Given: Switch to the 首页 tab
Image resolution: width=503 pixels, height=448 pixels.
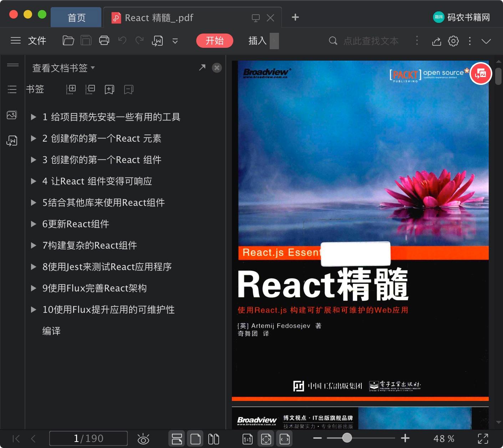Looking at the screenshot, I should pos(76,17).
